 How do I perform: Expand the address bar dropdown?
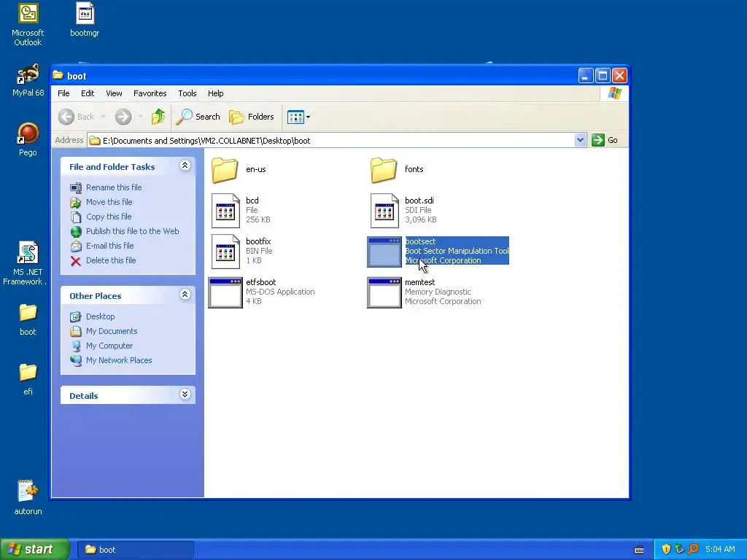(580, 140)
